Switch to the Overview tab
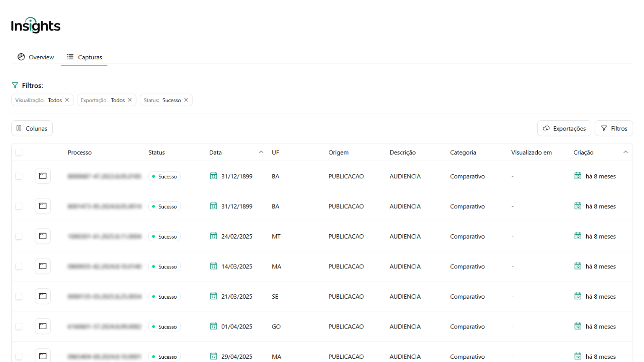 [36, 57]
